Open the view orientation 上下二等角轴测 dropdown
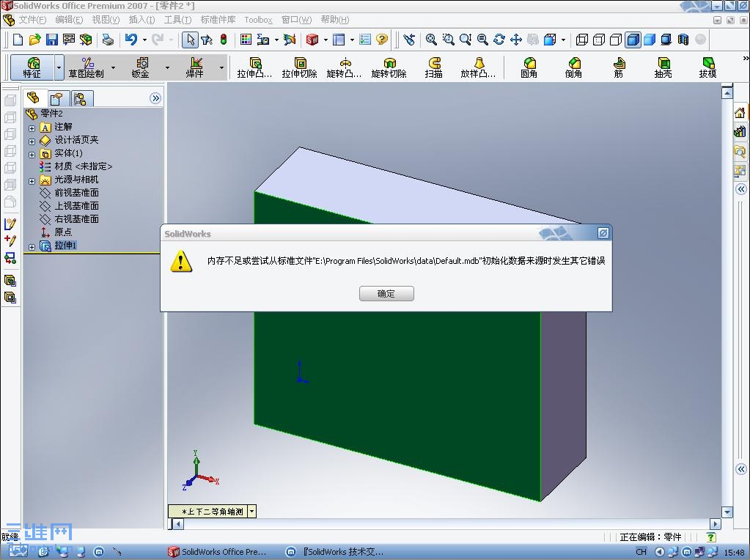 [252, 511]
